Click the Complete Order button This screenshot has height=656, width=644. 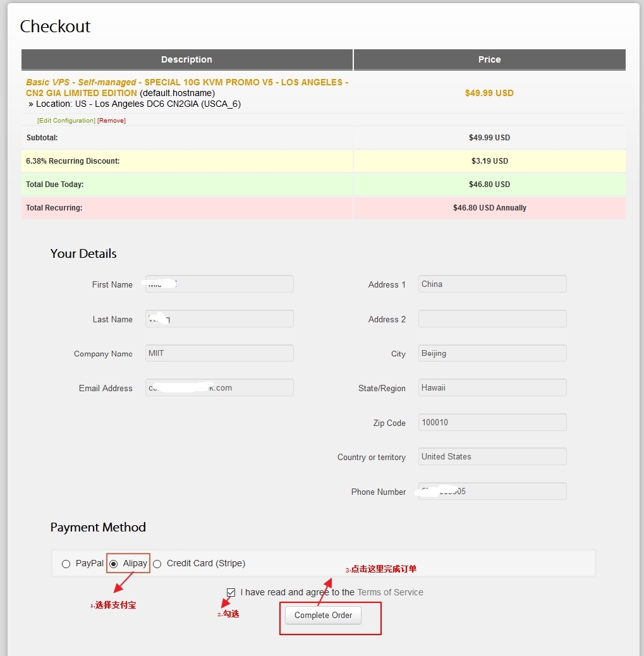point(322,615)
